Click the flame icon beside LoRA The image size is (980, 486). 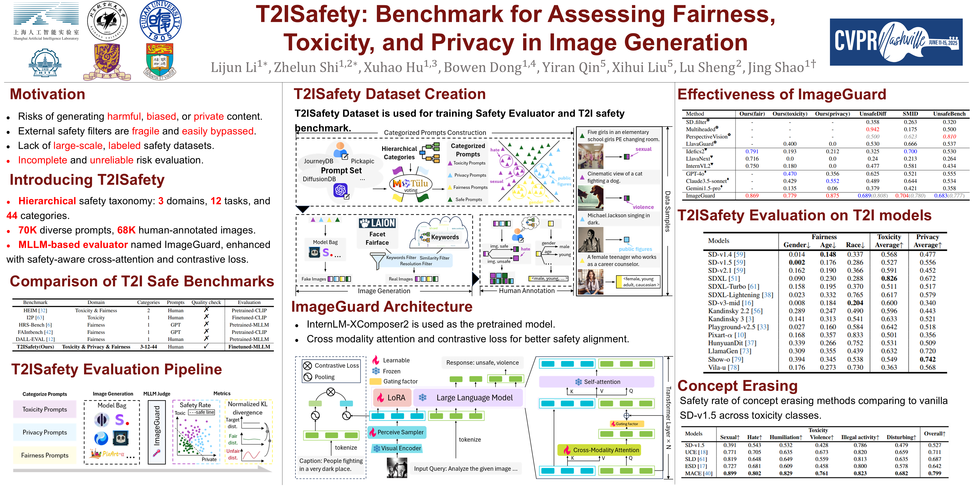pyautogui.click(x=380, y=398)
